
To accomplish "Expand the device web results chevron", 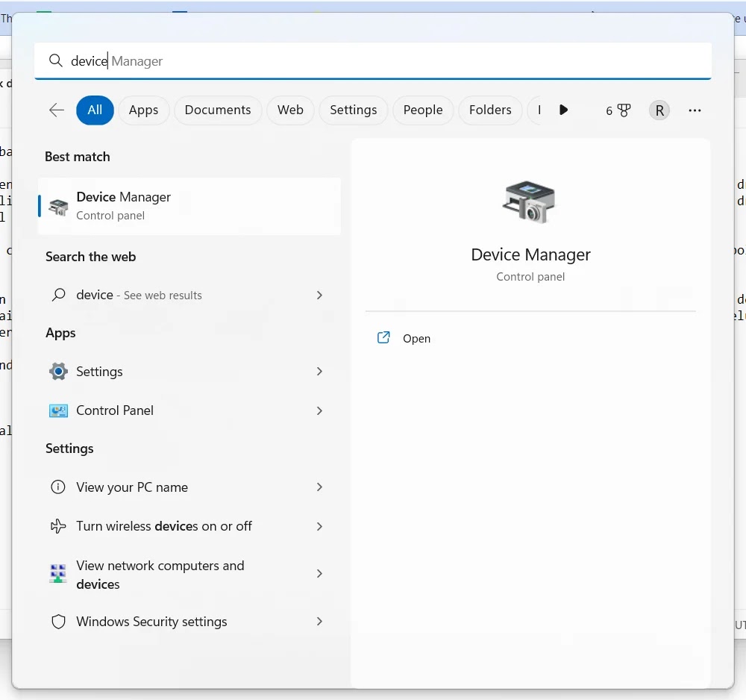I will [x=319, y=295].
